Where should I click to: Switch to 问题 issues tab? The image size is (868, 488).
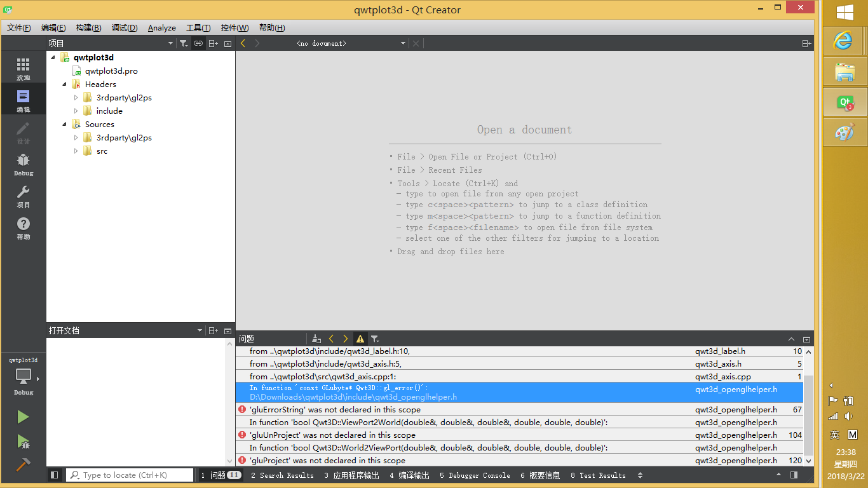click(x=220, y=475)
